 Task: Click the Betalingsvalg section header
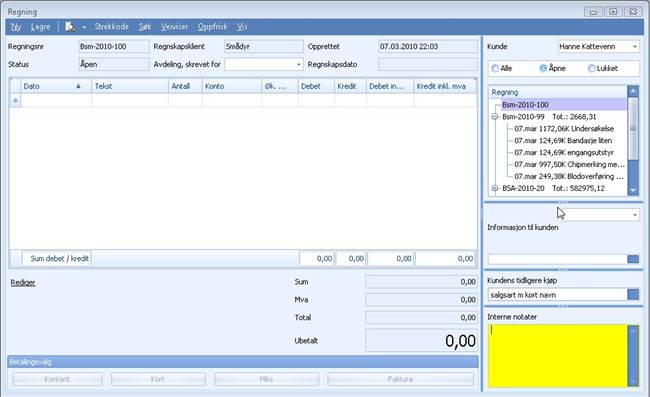(243, 362)
